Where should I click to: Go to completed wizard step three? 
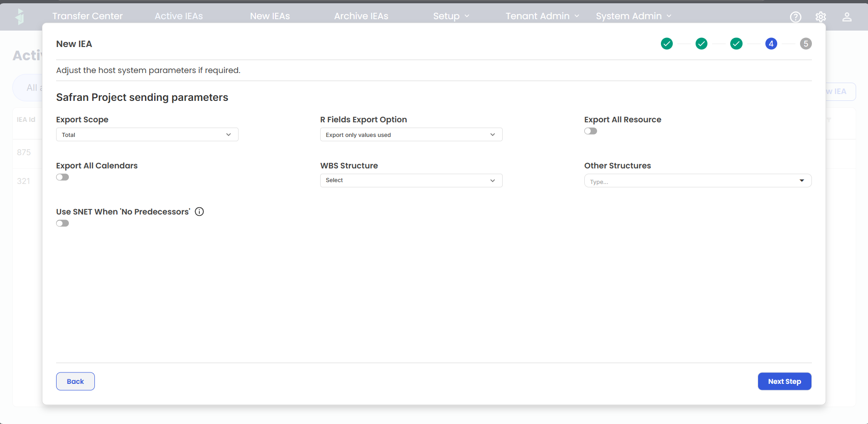(x=736, y=44)
